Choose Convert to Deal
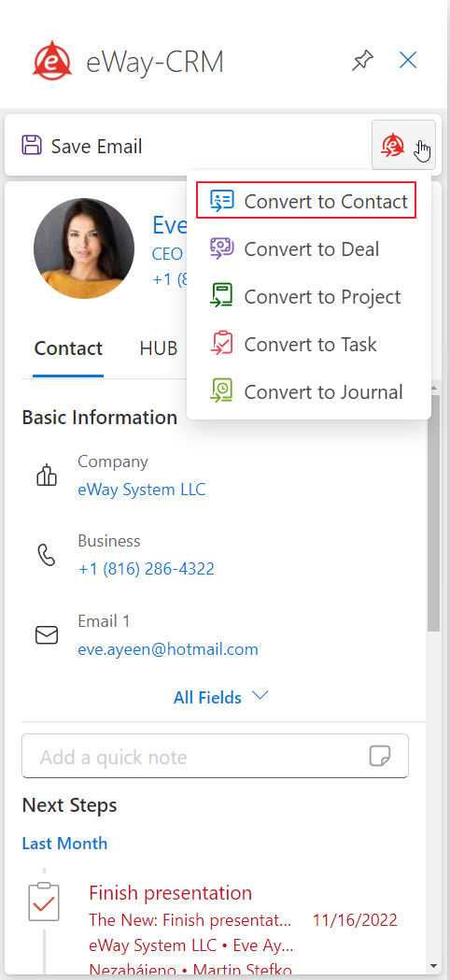 306,249
